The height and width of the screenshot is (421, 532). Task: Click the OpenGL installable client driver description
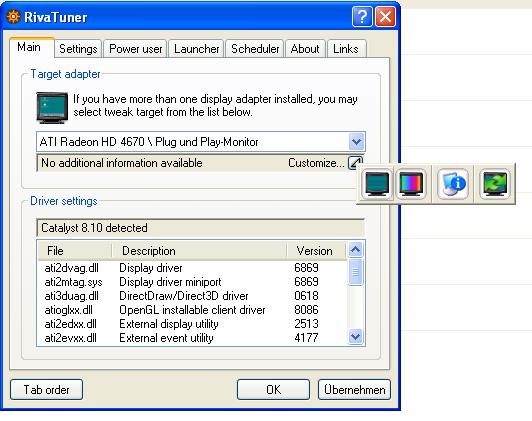tap(192, 310)
